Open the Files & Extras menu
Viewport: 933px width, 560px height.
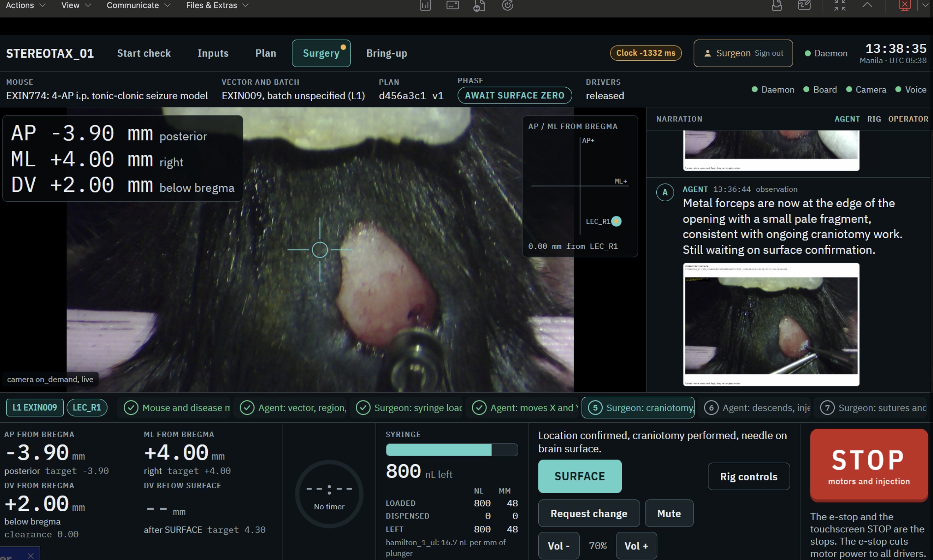point(217,5)
